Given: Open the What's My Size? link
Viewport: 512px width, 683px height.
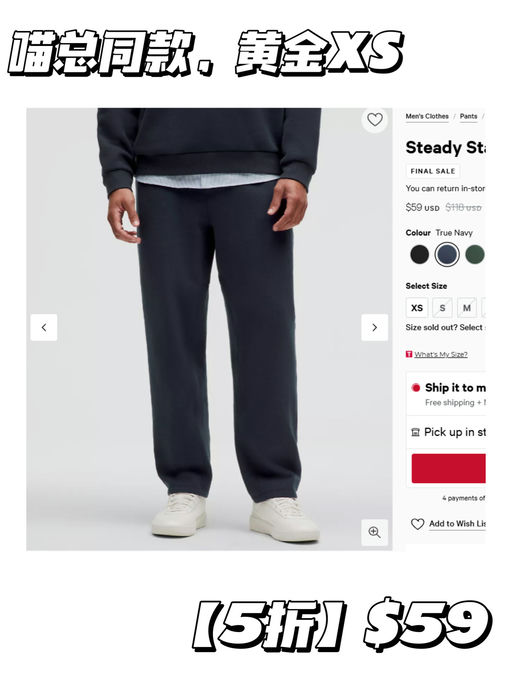Looking at the screenshot, I should coord(441,354).
